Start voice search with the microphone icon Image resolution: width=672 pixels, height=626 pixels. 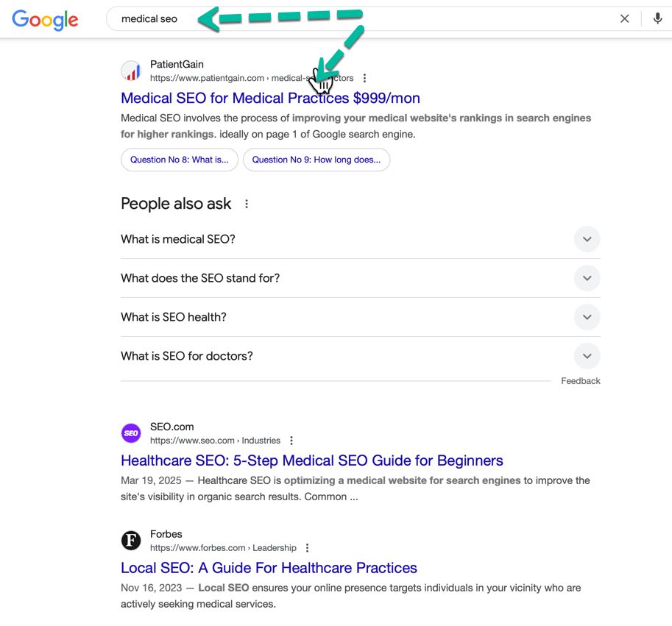point(657,18)
